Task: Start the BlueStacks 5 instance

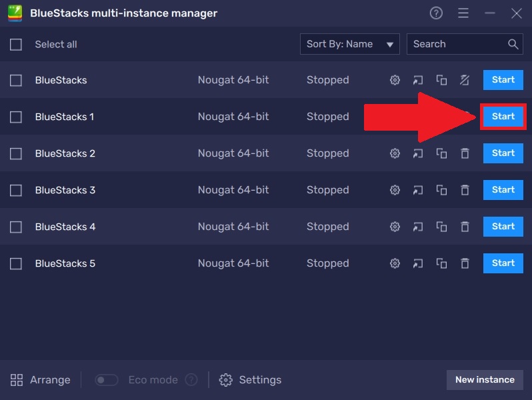Action: [x=503, y=263]
